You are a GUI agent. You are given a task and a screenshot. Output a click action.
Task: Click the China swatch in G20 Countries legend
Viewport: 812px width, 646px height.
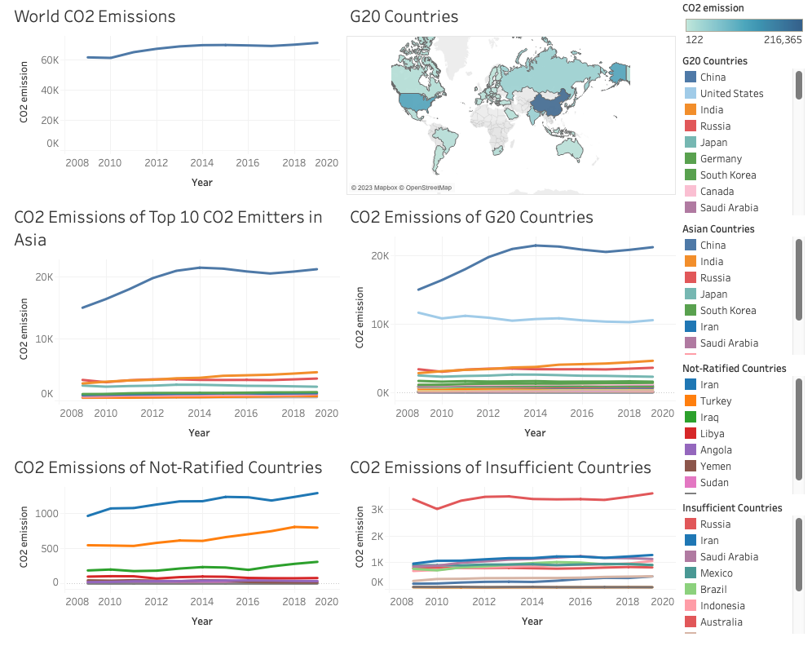691,77
